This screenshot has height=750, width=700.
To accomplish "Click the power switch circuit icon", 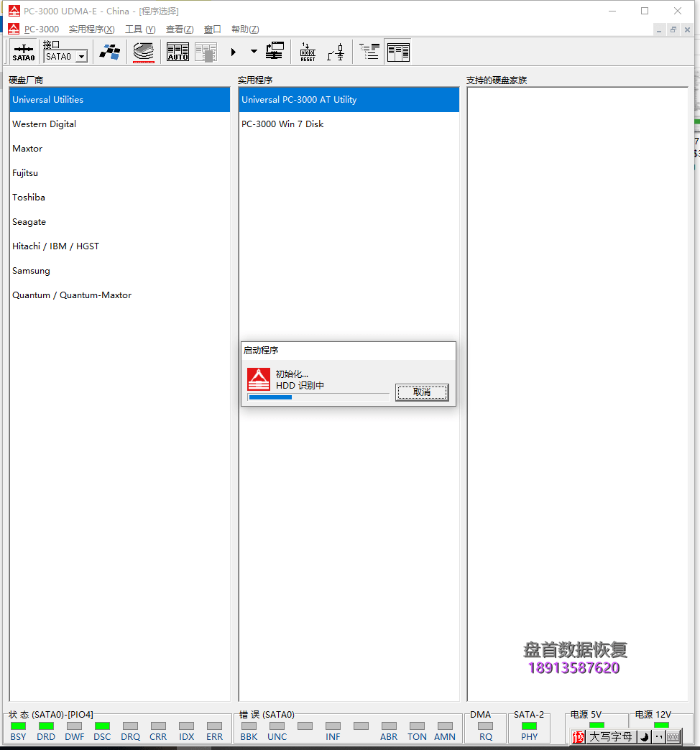I will click(336, 52).
